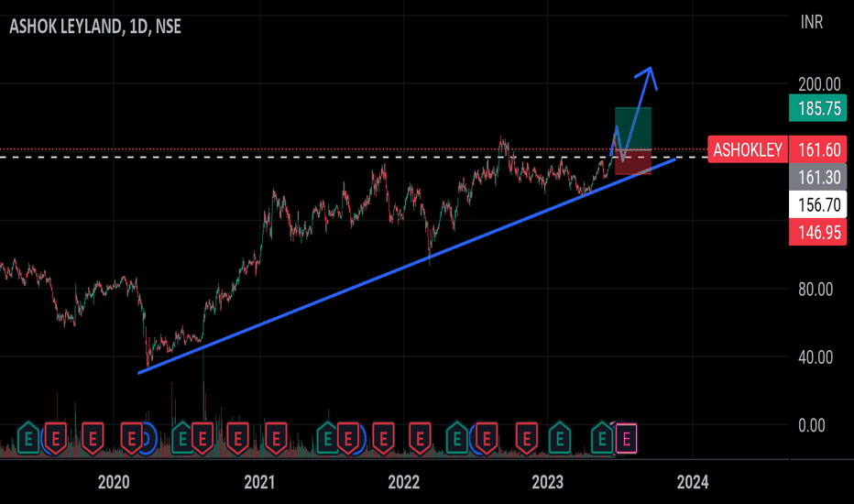
Task: Click the red 161.60 last price label
Action: click(x=818, y=149)
